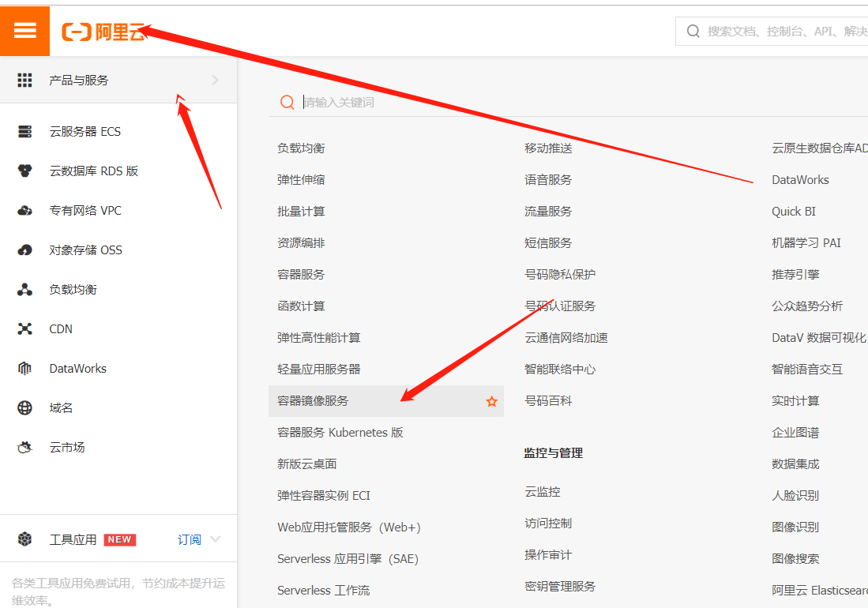
Task: Open 语音服务 product link
Action: [x=549, y=180]
